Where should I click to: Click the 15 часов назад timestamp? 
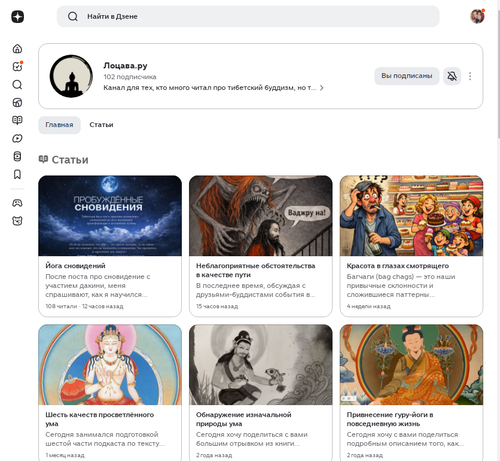point(217,306)
